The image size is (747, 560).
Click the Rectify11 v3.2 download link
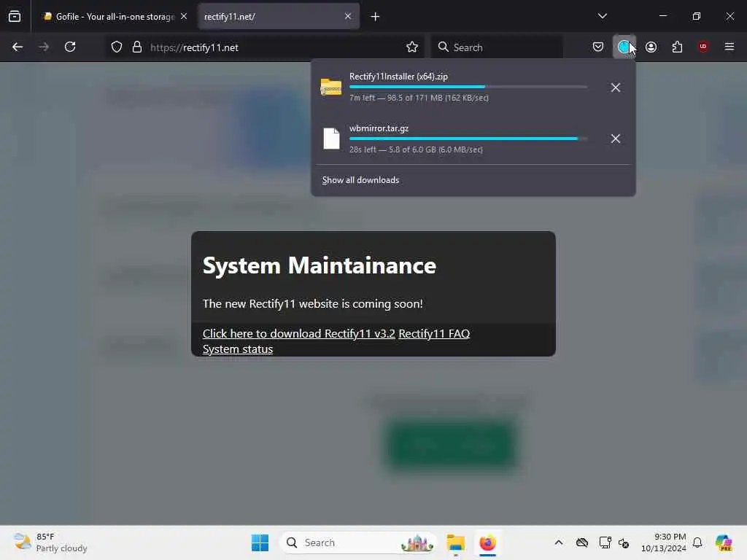click(x=298, y=333)
